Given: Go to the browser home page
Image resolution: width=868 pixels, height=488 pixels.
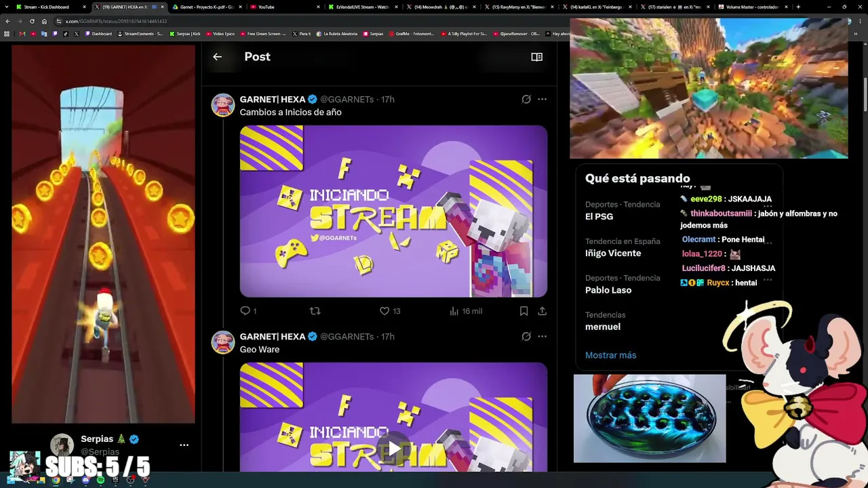Looking at the screenshot, I should 44,21.
